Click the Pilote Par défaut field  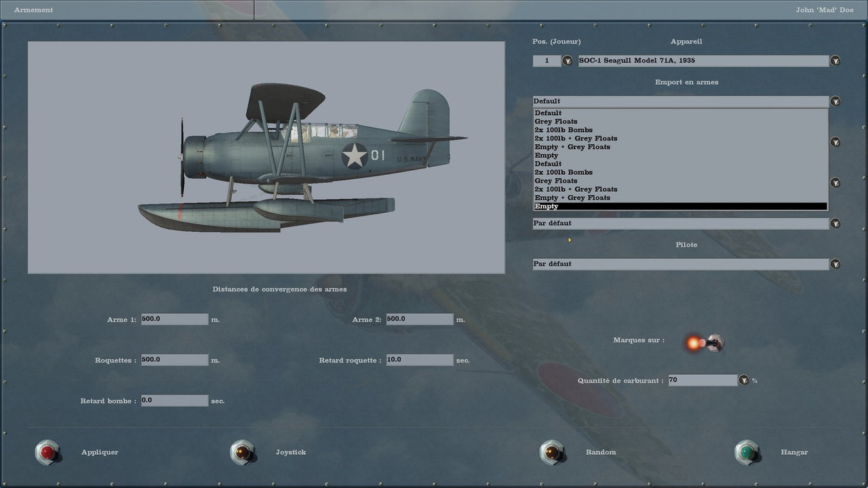click(x=681, y=264)
